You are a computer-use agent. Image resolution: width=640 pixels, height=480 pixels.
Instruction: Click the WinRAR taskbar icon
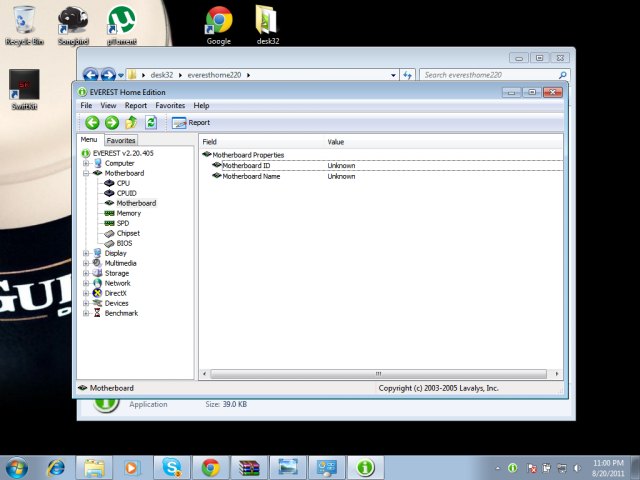point(249,468)
